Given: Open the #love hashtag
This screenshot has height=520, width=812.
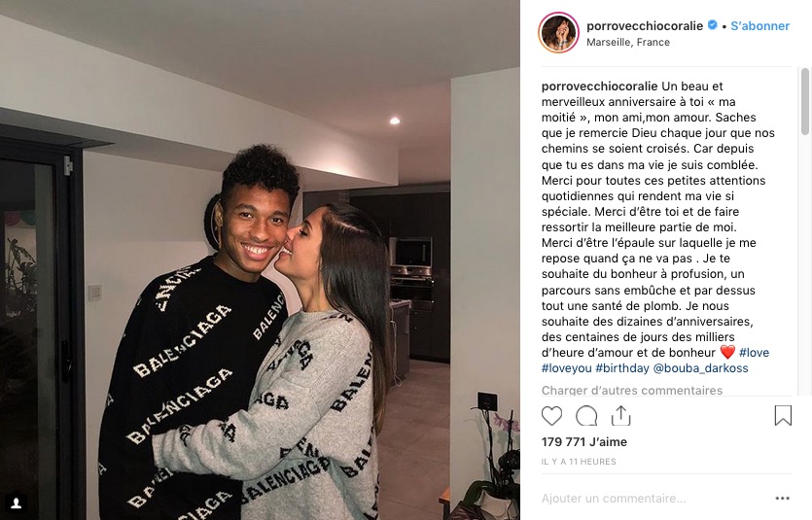Looking at the screenshot, I should point(754,353).
